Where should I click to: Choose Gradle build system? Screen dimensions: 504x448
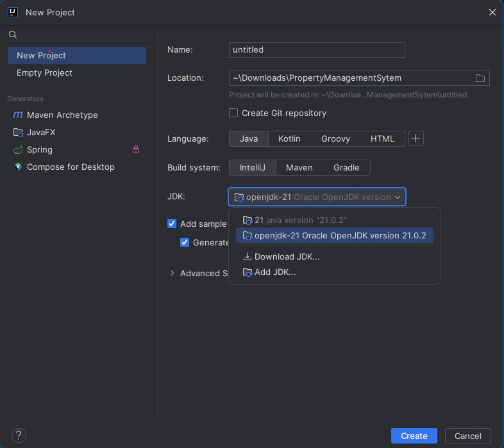[346, 167]
